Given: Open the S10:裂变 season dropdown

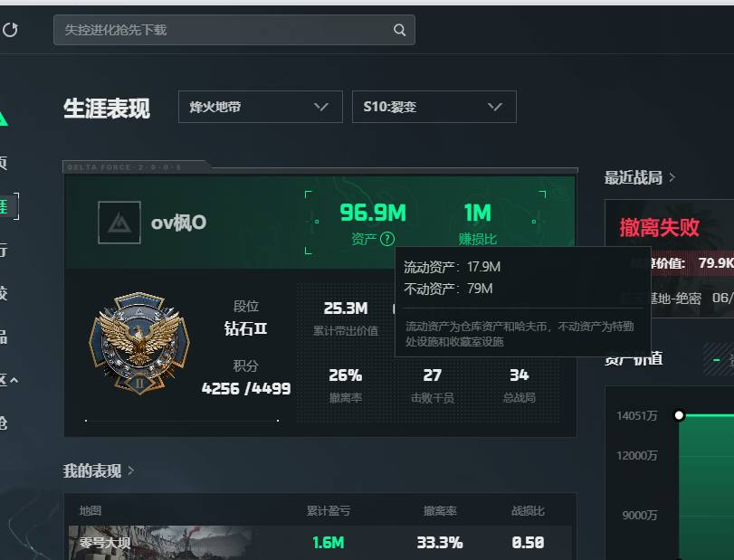Looking at the screenshot, I should pyautogui.click(x=434, y=107).
